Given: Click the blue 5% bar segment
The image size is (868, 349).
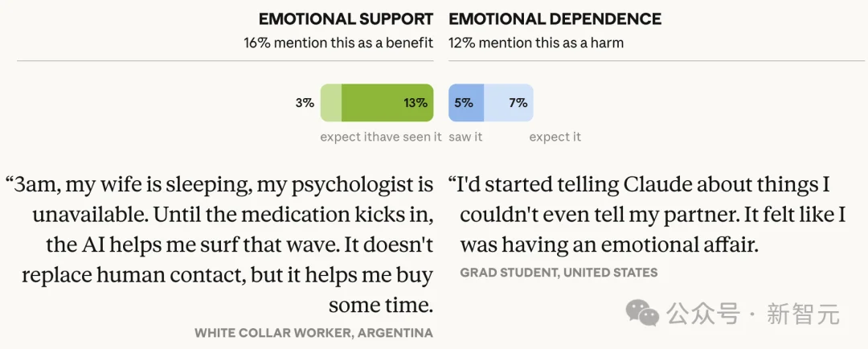Looking at the screenshot, I should (x=466, y=103).
